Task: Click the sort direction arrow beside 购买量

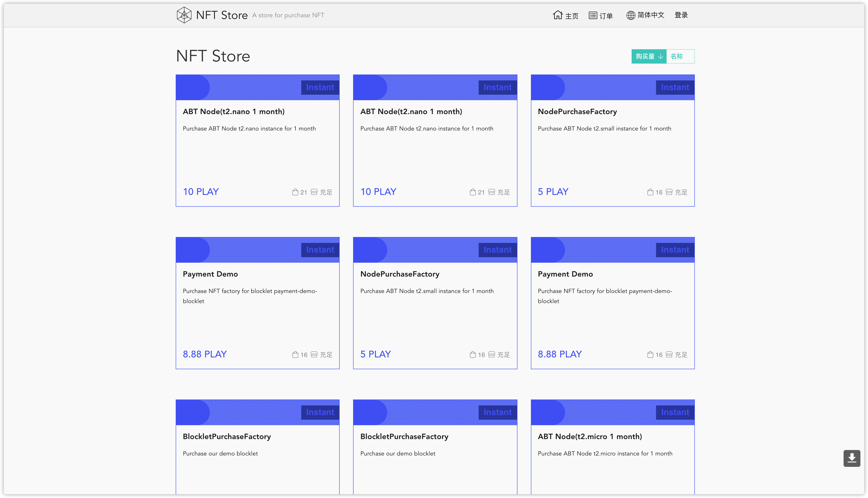Action: point(660,56)
